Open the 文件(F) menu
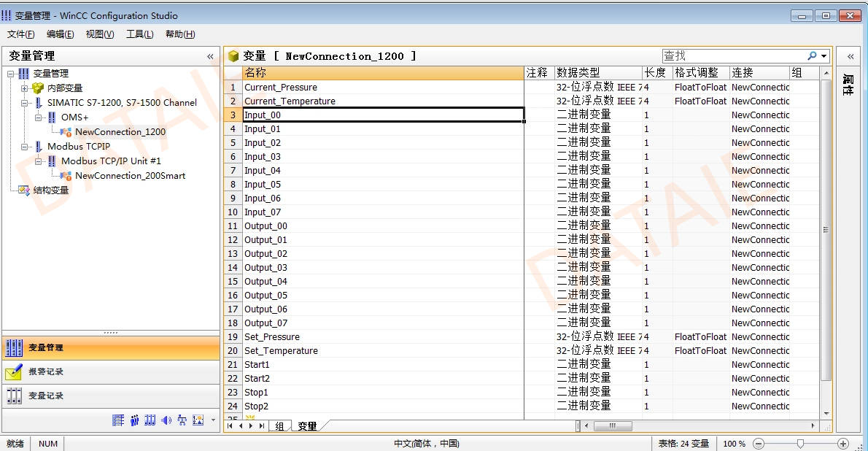The image size is (868, 451). (21, 34)
